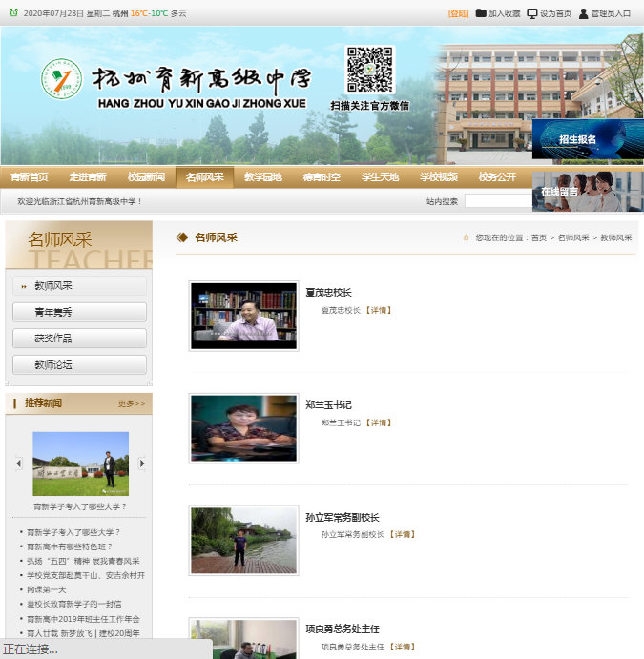644x659 pixels.
Task: Open list item 育新学子考入了哪些大学？
Action: (x=73, y=532)
